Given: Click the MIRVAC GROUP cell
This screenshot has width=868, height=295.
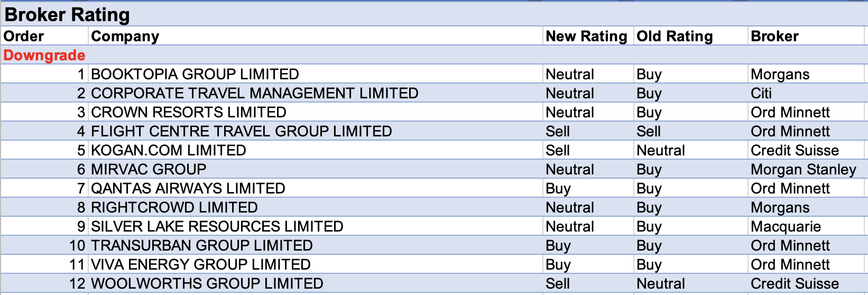Looking at the screenshot, I should pos(149,169).
